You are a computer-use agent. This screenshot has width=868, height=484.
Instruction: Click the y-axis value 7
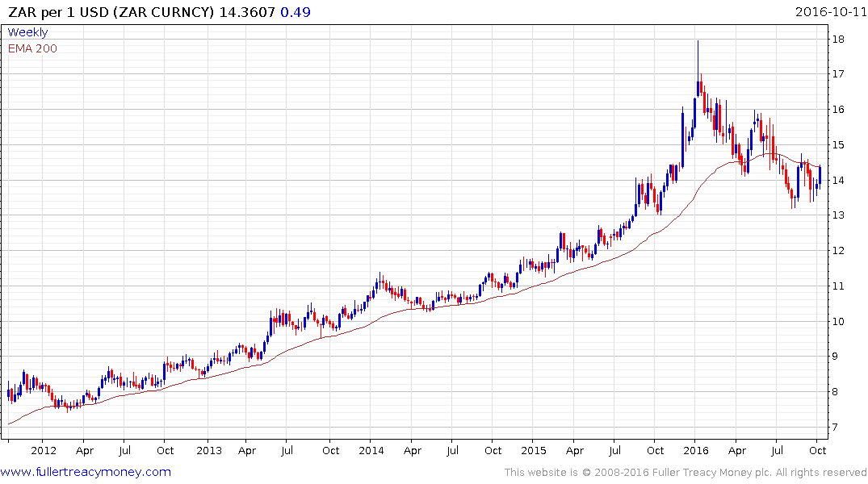[835, 427]
